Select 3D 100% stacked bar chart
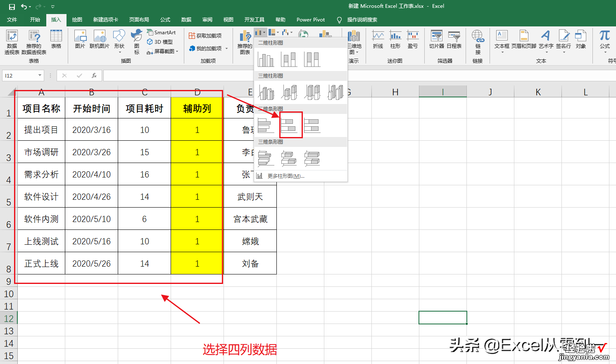 [x=312, y=158]
